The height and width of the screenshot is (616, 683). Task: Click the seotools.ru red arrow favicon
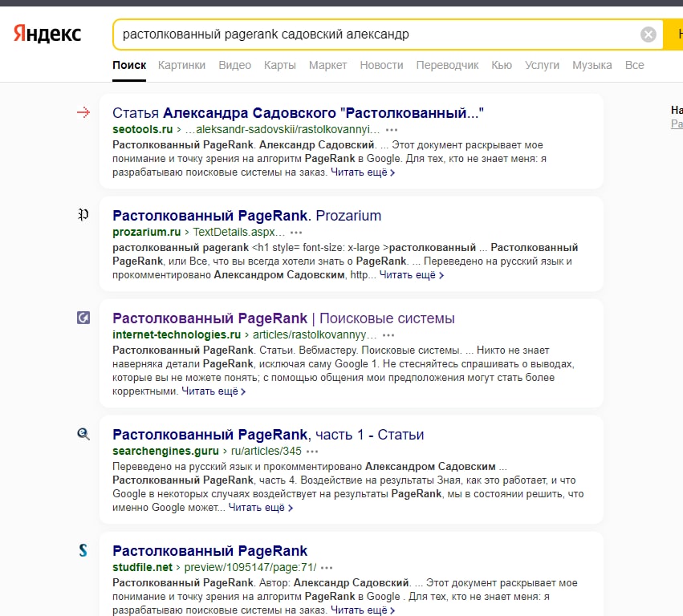(x=83, y=112)
